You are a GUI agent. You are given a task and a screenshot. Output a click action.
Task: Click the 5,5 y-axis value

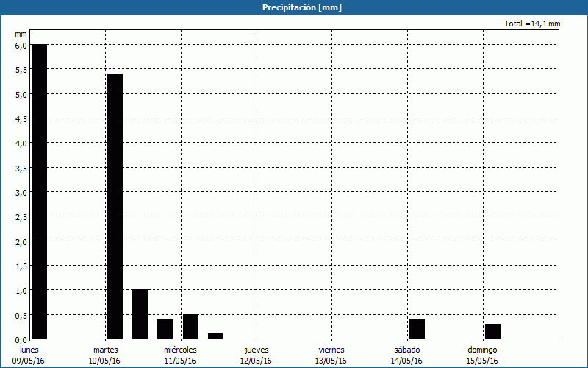21,70
